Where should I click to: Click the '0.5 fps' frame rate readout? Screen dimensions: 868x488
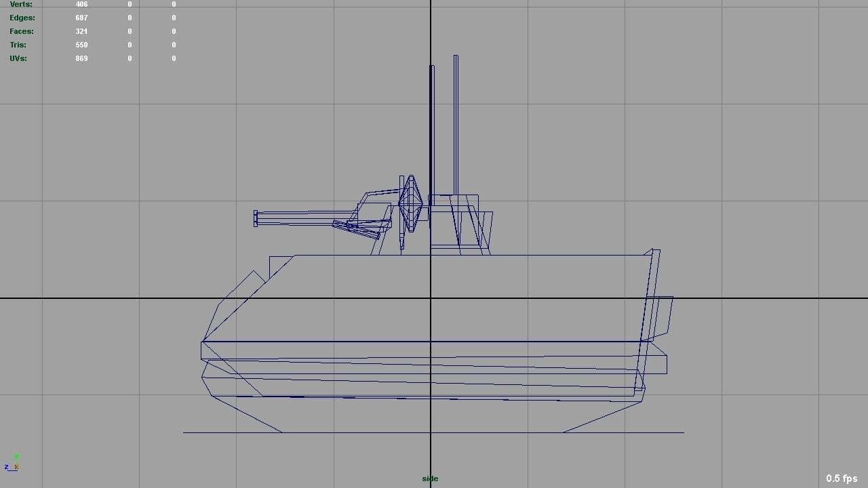click(x=842, y=479)
